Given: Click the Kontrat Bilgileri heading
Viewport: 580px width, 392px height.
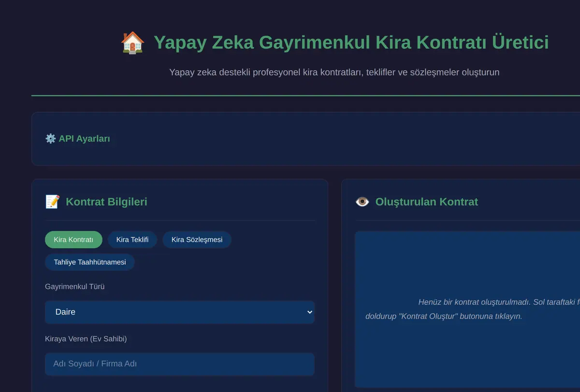Looking at the screenshot, I should click(106, 202).
